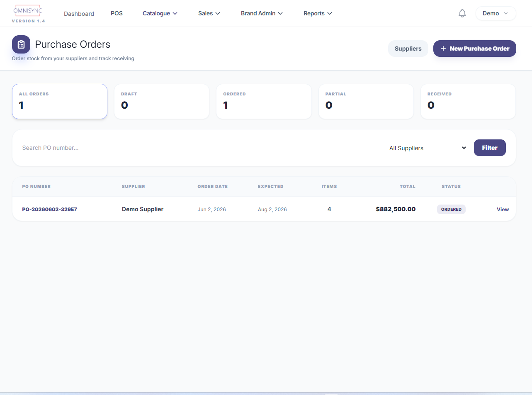Open the Suppliers button
The width and height of the screenshot is (532, 395).
[x=408, y=49]
